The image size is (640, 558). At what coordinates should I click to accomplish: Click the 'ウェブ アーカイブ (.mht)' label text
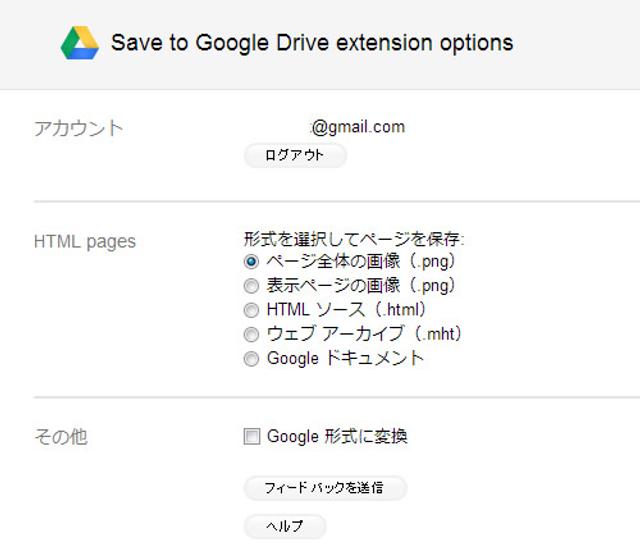(364, 334)
